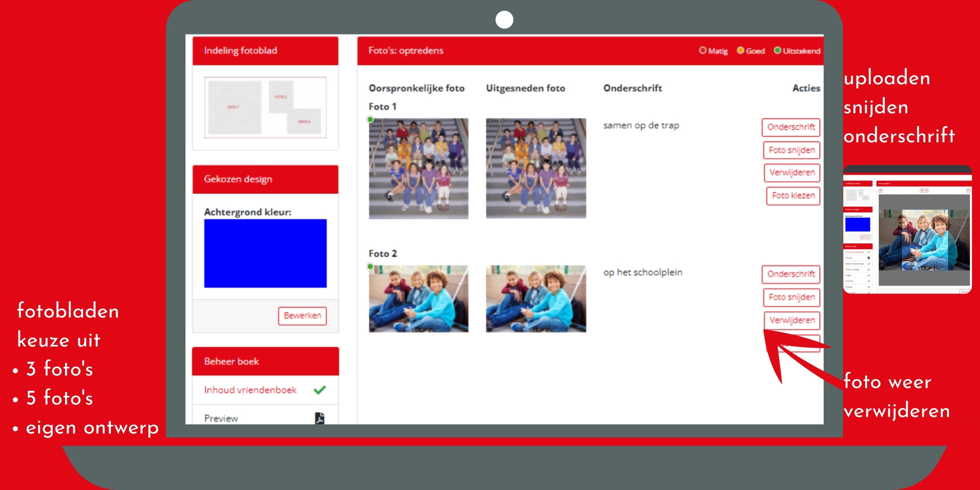Click the 'Uitgesneden foto' column heading
This screenshot has width=980, height=490.
526,88
